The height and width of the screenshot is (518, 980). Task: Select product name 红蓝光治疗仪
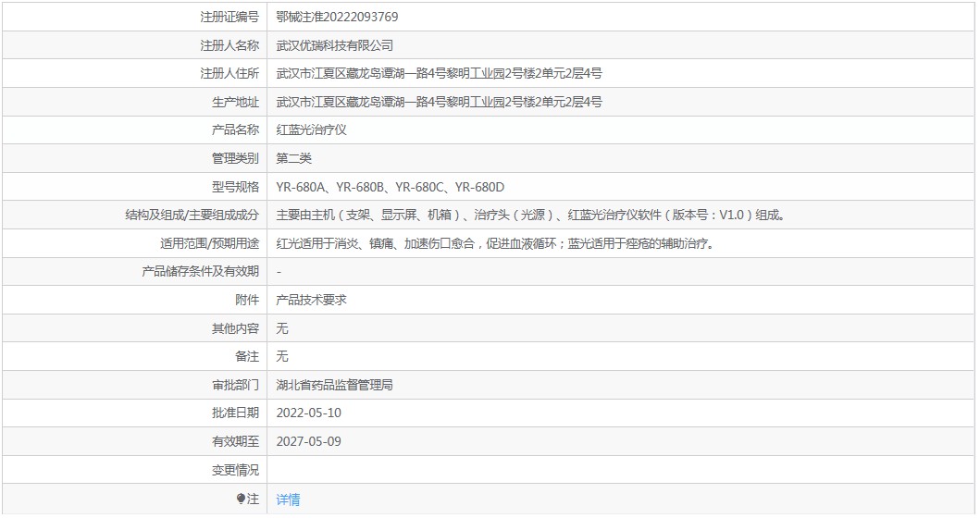pyautogui.click(x=311, y=130)
